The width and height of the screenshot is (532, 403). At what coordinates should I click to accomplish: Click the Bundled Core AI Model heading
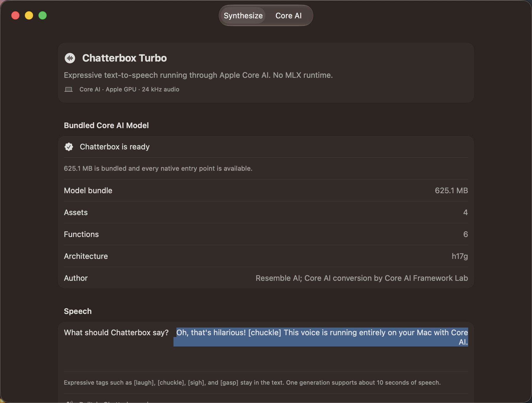(106, 125)
